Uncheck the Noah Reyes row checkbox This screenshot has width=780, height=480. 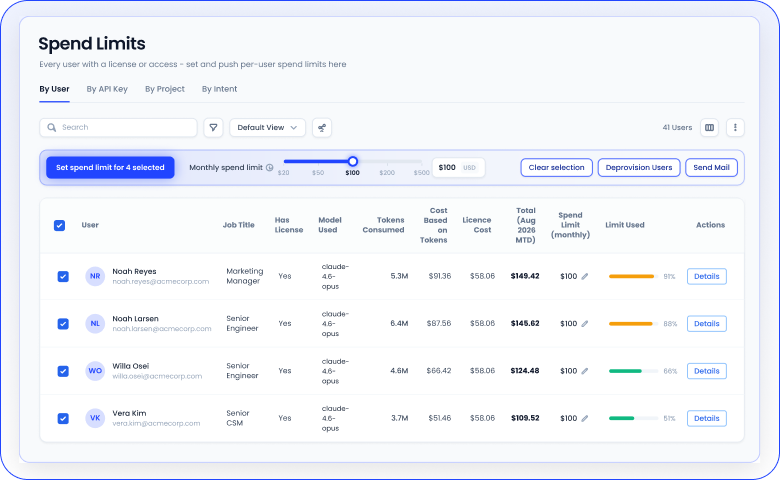63,277
